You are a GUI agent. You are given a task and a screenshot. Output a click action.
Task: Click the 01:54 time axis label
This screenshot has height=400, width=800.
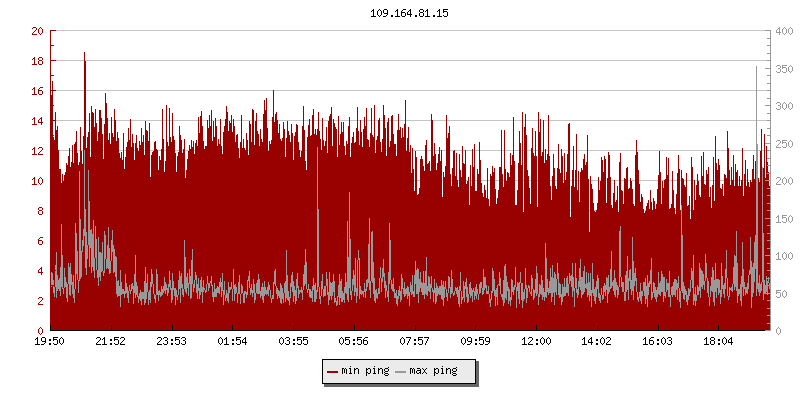tap(233, 341)
